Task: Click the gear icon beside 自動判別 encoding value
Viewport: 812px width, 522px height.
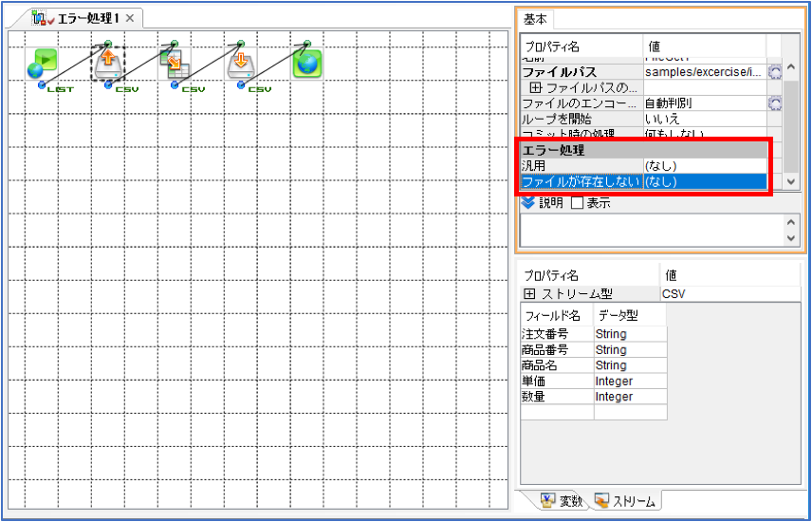Action: (775, 103)
